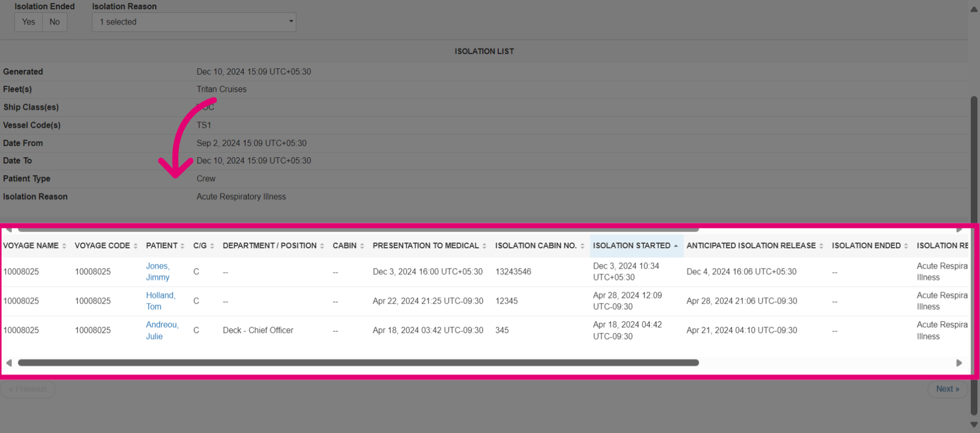Click page scrollbar down arrow
980x433 pixels.
click(x=974, y=424)
